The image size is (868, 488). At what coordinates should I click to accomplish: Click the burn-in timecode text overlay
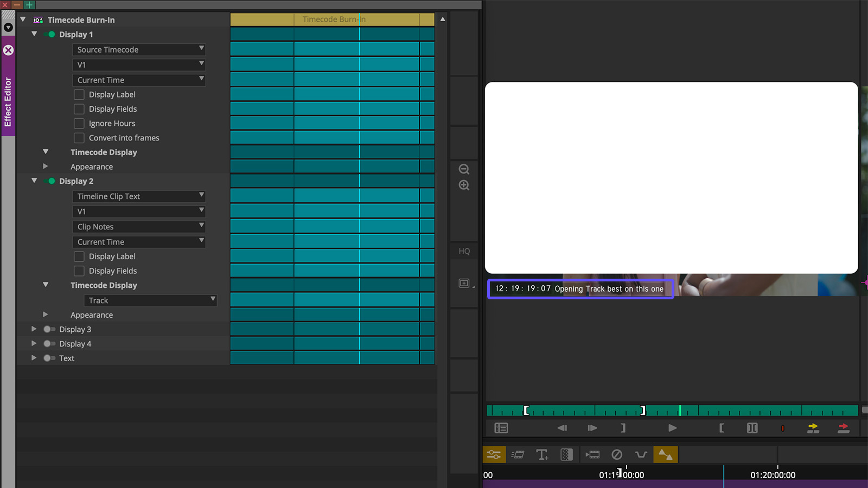coord(580,289)
